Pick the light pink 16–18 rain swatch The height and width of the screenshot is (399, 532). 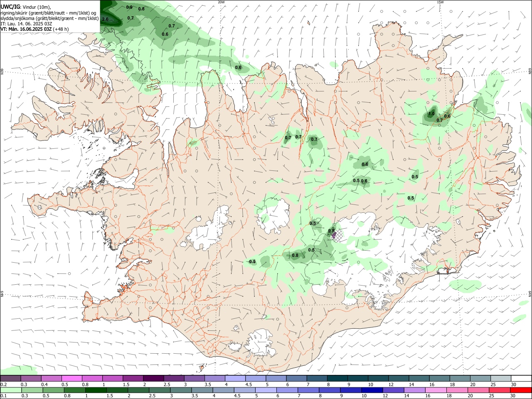pos(435,390)
